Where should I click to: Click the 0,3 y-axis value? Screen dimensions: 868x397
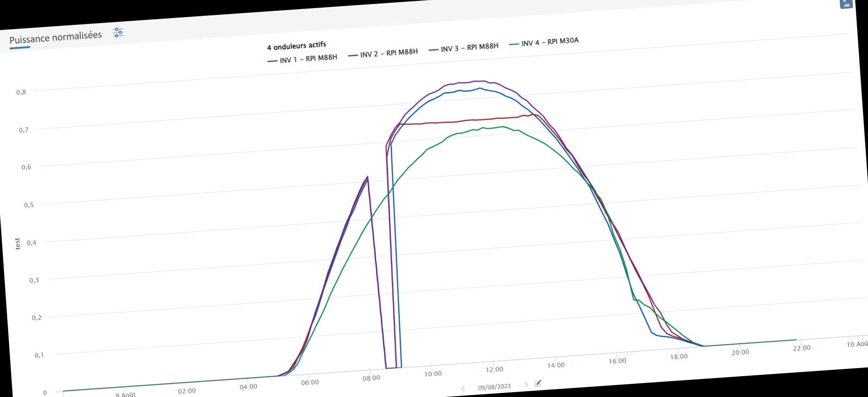pyautogui.click(x=34, y=280)
